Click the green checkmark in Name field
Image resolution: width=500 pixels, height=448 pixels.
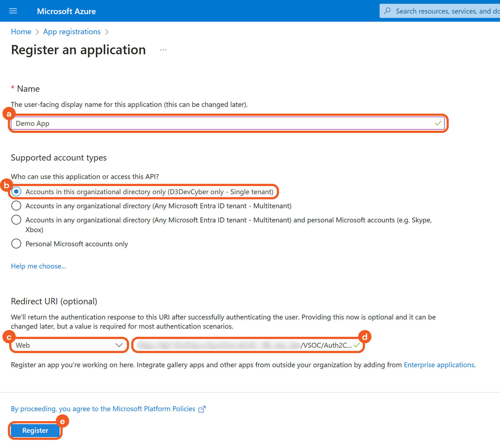438,123
